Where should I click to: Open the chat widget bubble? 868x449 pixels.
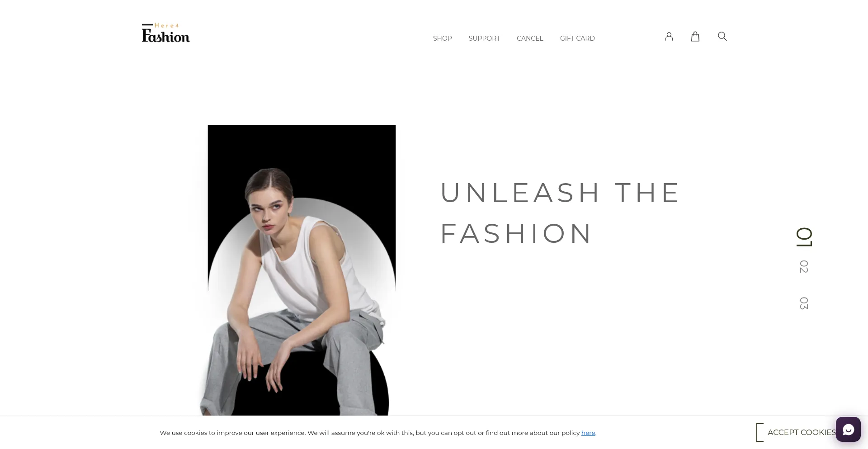848,429
